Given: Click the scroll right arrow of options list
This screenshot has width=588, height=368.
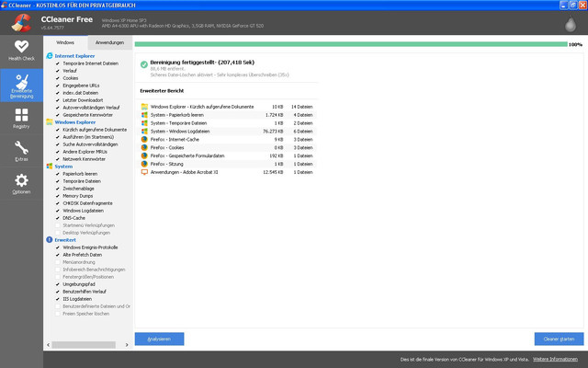Looking at the screenshot, I should pos(127,345).
